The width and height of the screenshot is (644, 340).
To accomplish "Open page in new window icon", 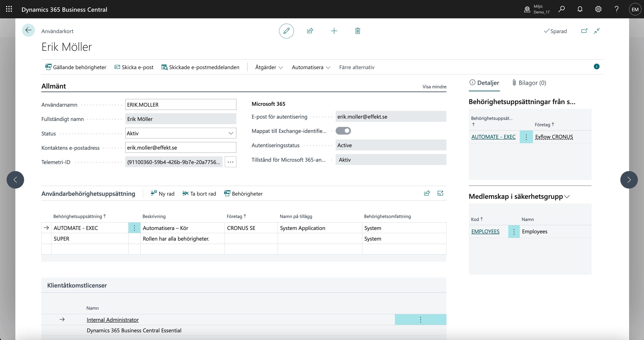I will pyautogui.click(x=584, y=31).
